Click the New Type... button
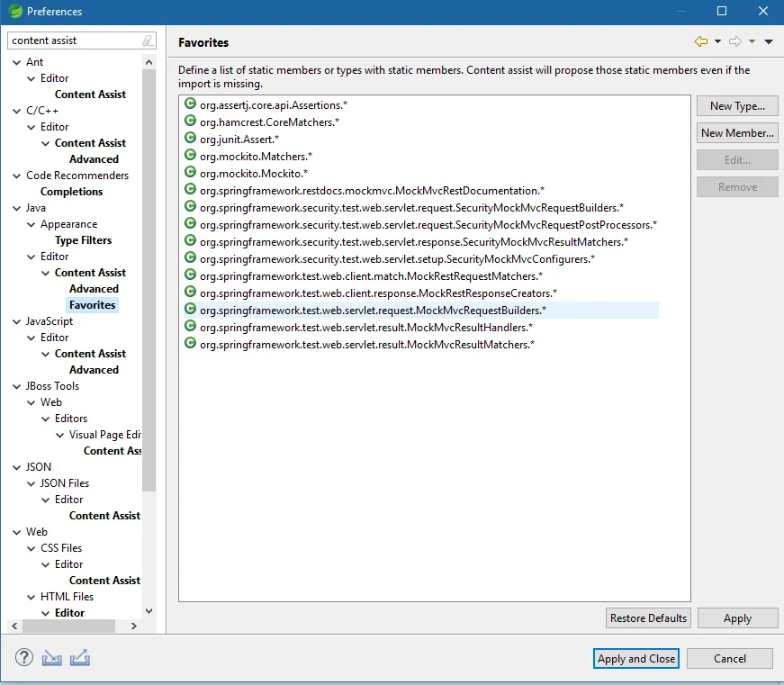This screenshot has width=784, height=685. [x=737, y=106]
